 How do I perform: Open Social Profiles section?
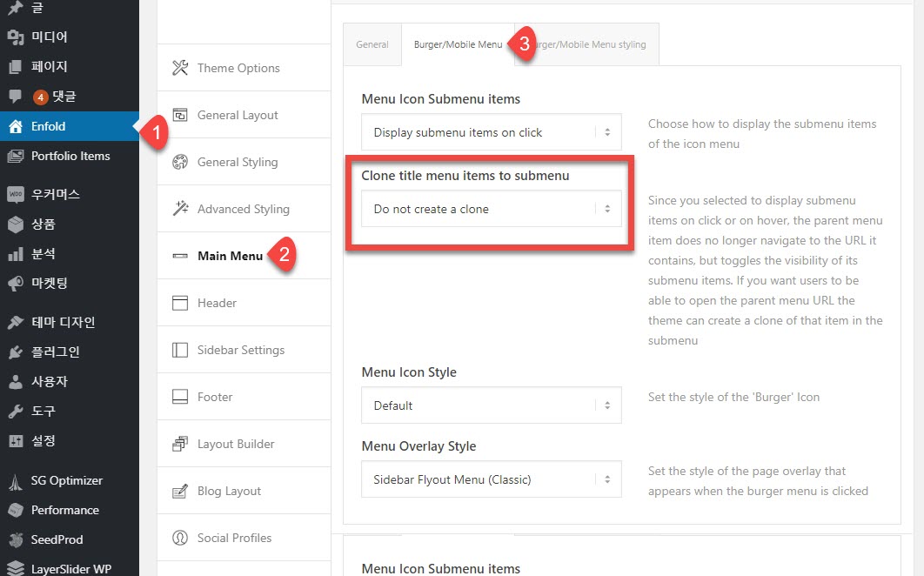pyautogui.click(x=244, y=538)
